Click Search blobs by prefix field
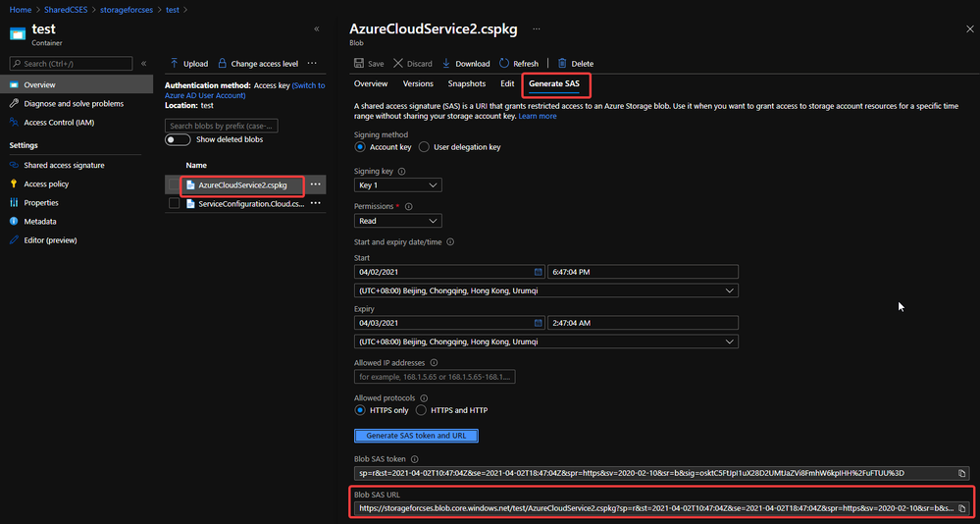The height and width of the screenshot is (524, 980). pyautogui.click(x=222, y=126)
